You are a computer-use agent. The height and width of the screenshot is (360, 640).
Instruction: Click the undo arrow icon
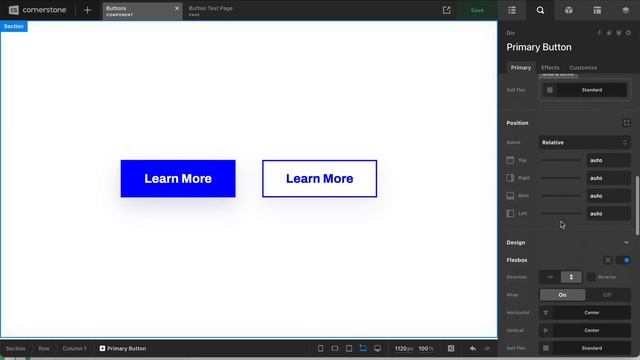tap(473, 349)
